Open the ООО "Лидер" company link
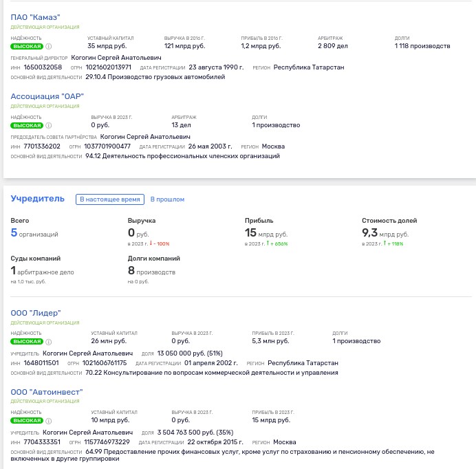 (36, 313)
